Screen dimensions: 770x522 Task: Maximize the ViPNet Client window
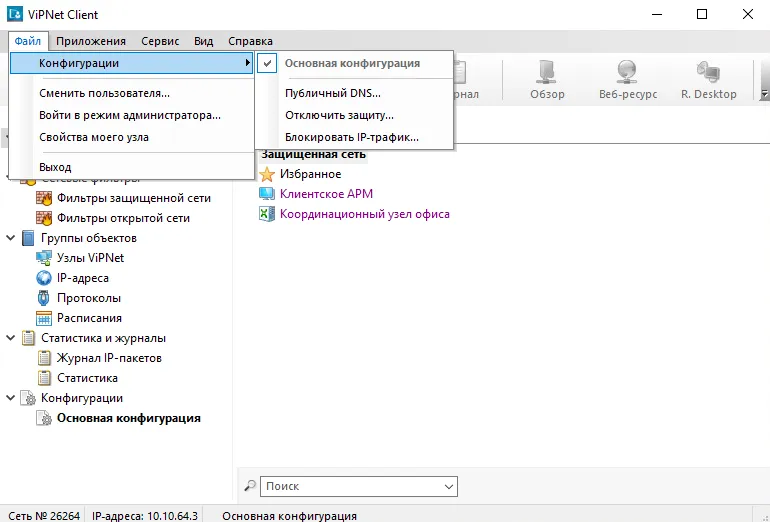coord(702,14)
